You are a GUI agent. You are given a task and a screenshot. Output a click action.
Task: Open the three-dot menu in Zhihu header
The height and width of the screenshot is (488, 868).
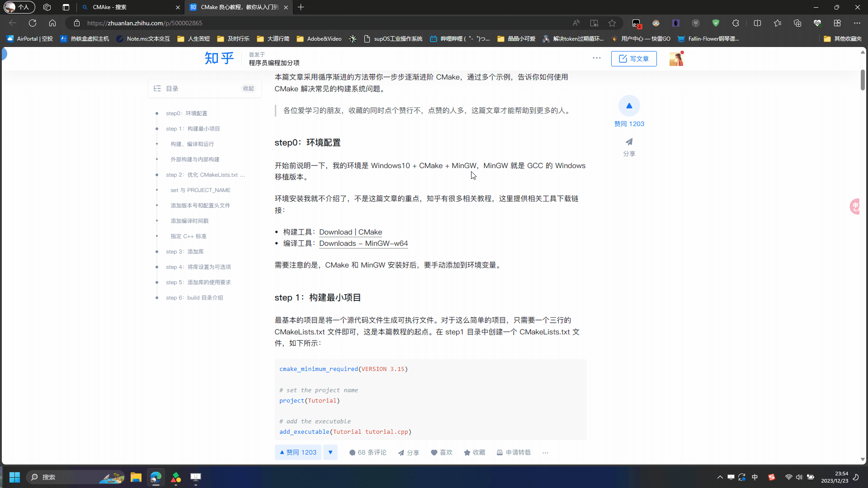click(597, 58)
